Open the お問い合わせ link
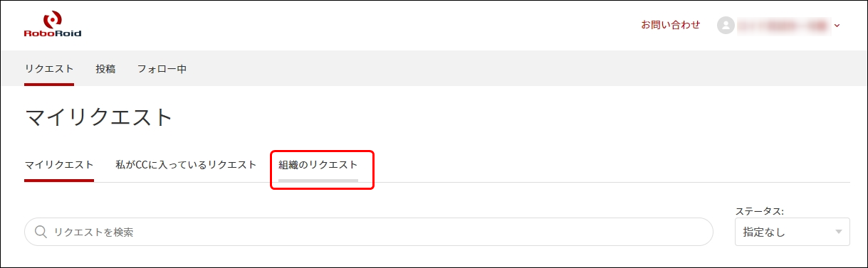 click(x=670, y=25)
